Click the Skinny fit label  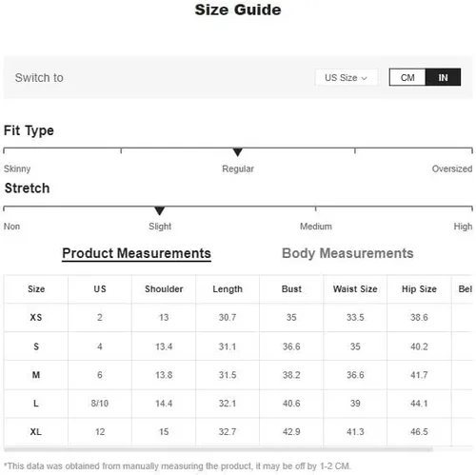tap(17, 168)
